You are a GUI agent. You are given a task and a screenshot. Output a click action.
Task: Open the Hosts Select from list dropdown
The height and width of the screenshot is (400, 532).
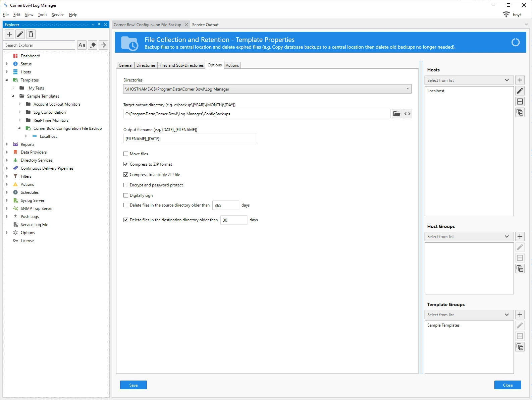click(x=469, y=80)
